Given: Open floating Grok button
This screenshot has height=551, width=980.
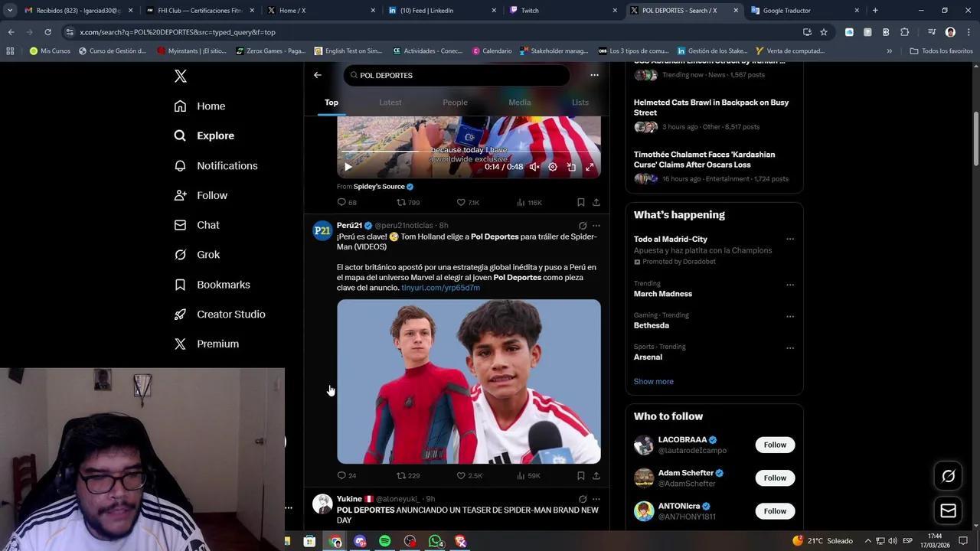Looking at the screenshot, I should click(948, 476).
